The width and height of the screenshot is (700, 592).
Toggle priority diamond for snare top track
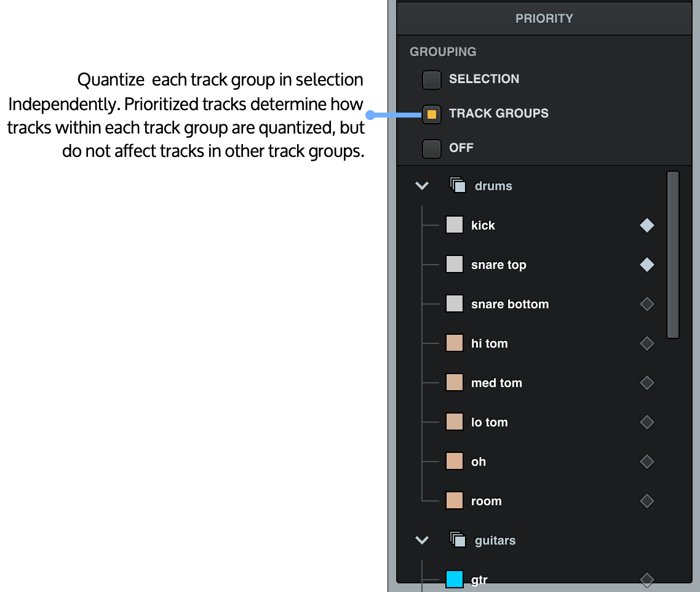[647, 265]
